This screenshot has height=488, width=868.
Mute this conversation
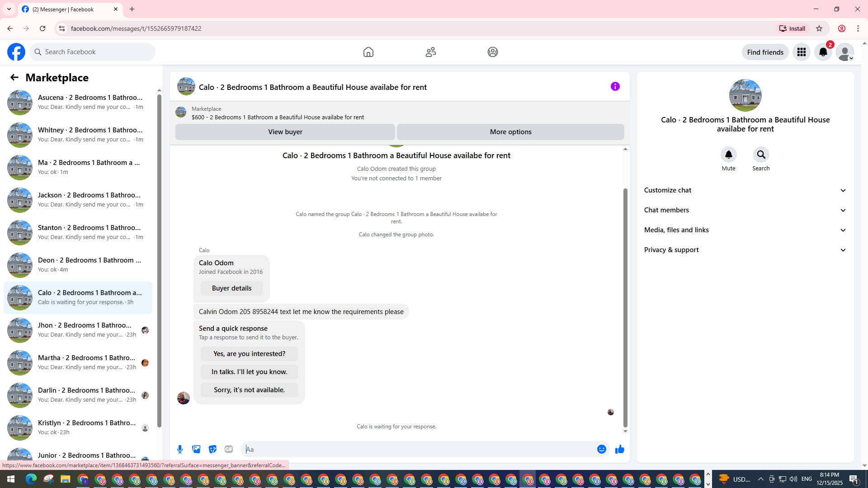[728, 155]
